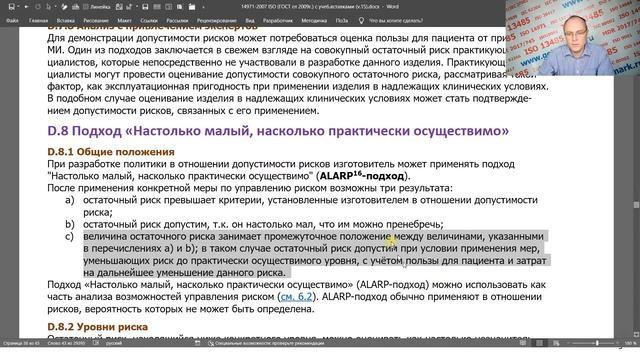Click the lightbulb Tell Me icon
640x360 pixels.
pyautogui.click(x=361, y=20)
